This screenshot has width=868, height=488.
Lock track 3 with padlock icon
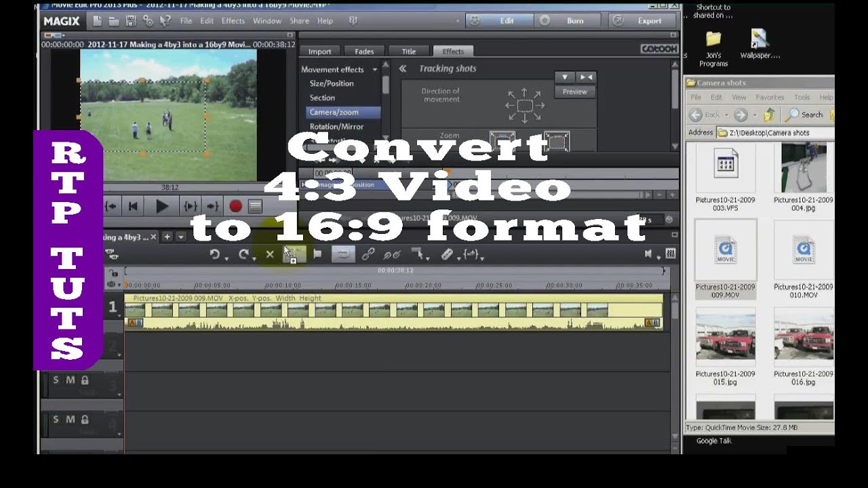pos(85,380)
